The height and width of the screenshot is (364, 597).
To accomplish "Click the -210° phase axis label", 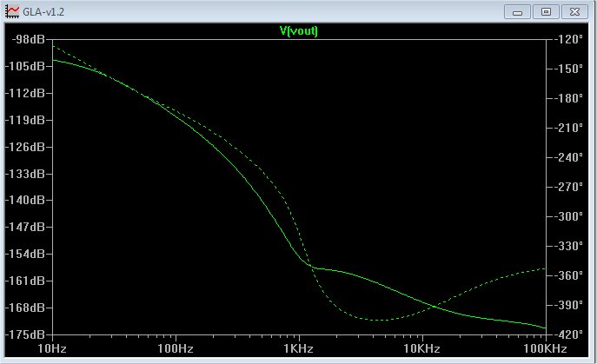I will click(568, 128).
